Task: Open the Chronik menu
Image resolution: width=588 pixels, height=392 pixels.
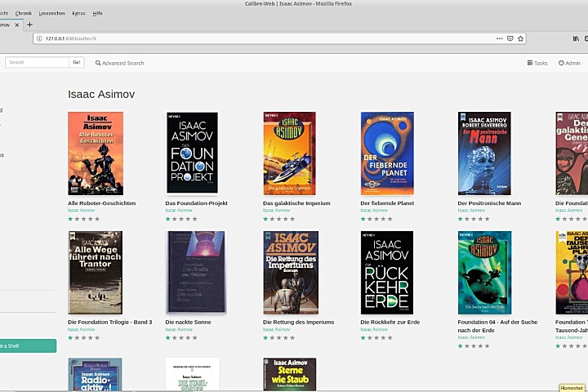Action: tap(24, 14)
